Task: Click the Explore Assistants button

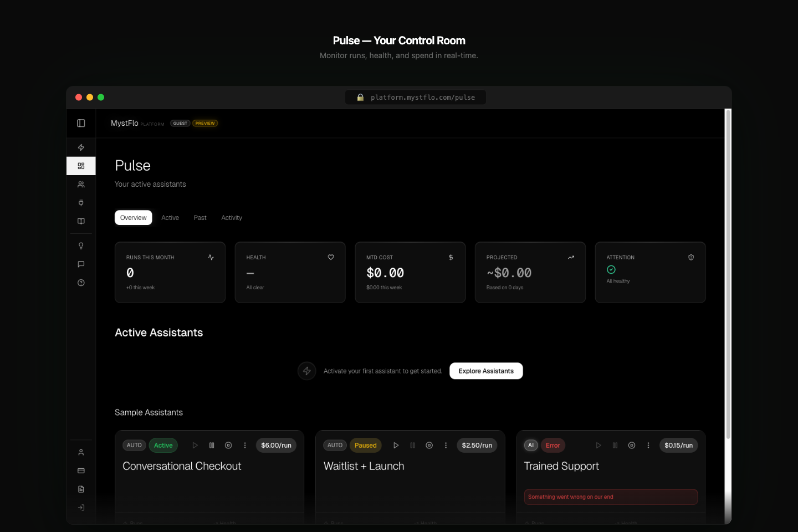Action: coord(486,371)
